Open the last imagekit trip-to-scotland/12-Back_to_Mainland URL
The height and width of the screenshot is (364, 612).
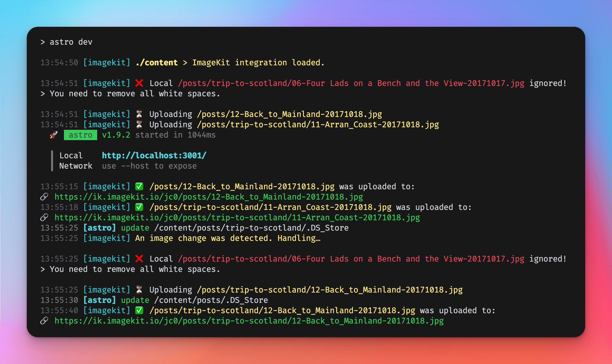[x=249, y=321]
